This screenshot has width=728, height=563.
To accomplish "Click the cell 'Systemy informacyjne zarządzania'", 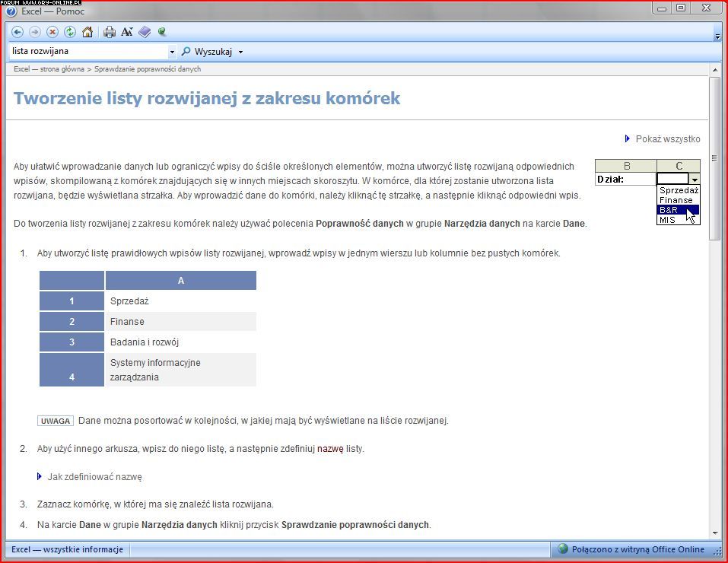I will [181, 370].
